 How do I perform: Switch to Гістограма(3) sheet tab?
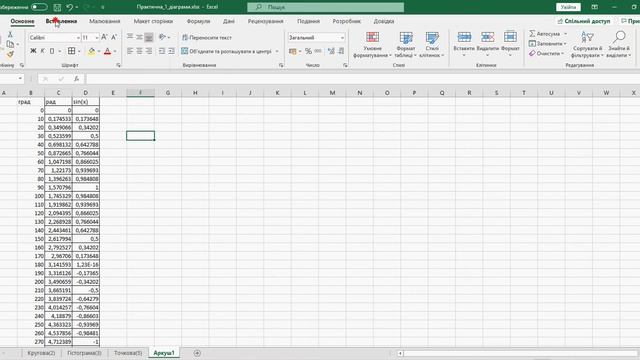point(84,353)
